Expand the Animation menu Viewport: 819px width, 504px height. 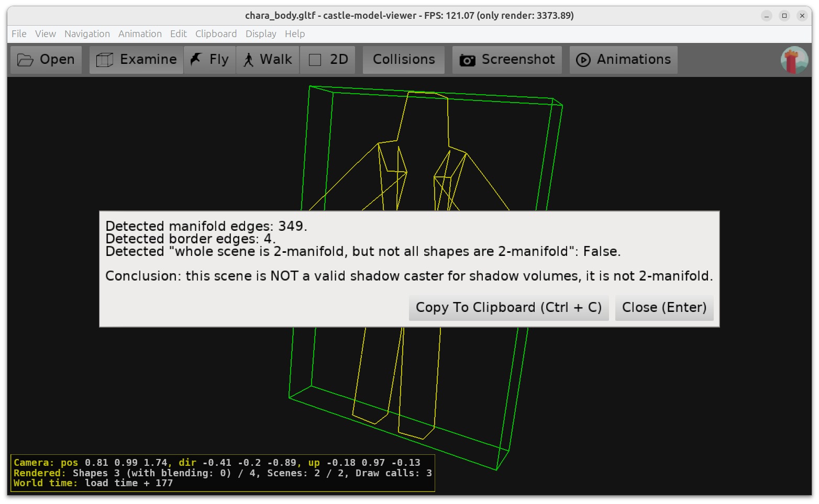pos(140,34)
